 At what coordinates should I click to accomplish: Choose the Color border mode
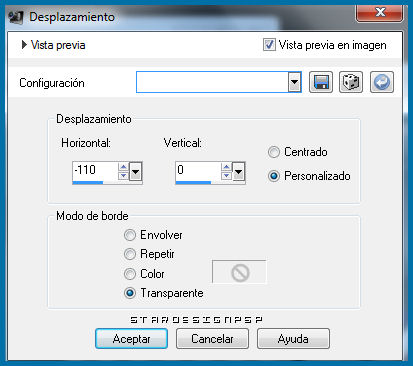pyautogui.click(x=130, y=274)
